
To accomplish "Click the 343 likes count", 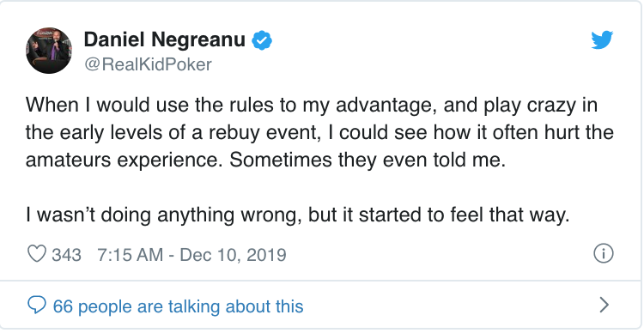I will coord(66,255).
